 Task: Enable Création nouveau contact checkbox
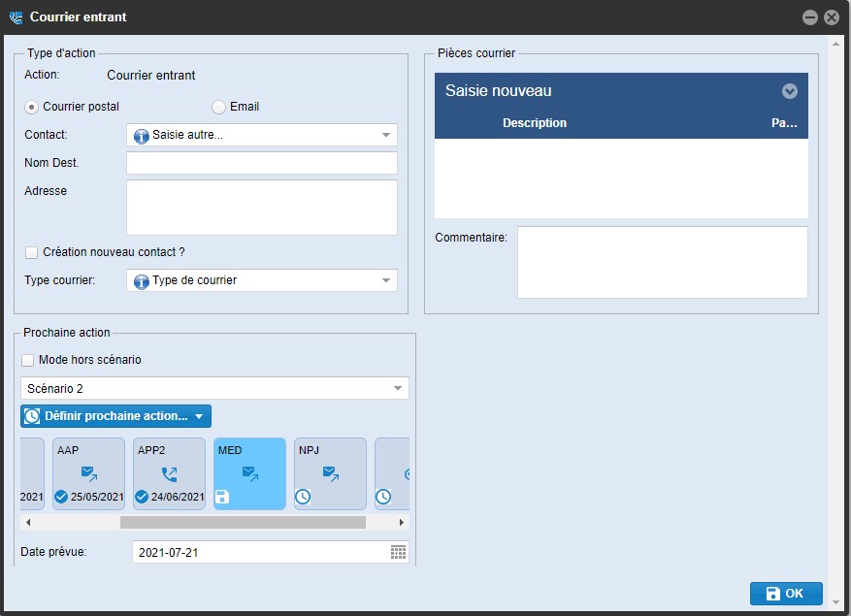[32, 252]
